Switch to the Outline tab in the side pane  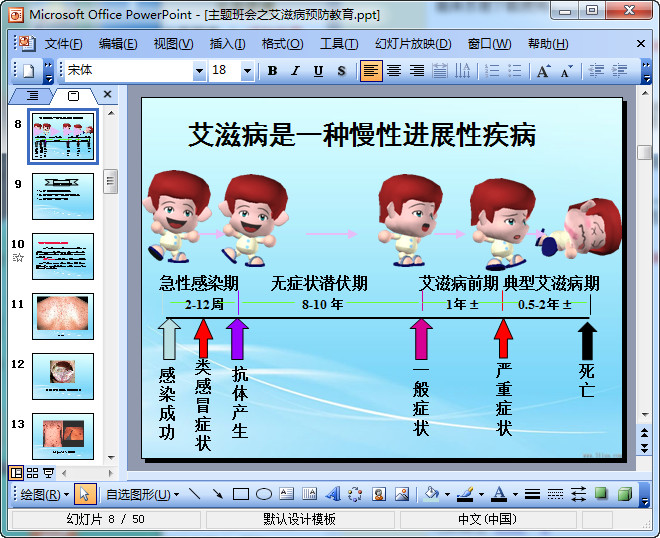tap(32, 96)
